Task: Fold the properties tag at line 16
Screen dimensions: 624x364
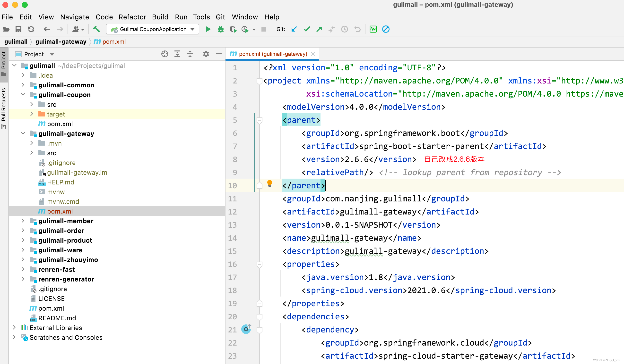Action: click(260, 265)
